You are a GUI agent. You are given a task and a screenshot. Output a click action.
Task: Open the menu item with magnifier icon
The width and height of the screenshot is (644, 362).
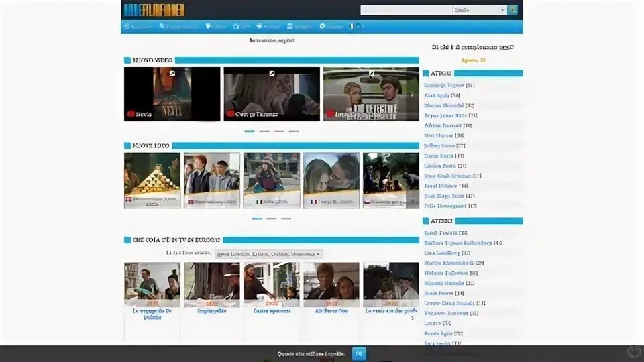click(x=179, y=26)
